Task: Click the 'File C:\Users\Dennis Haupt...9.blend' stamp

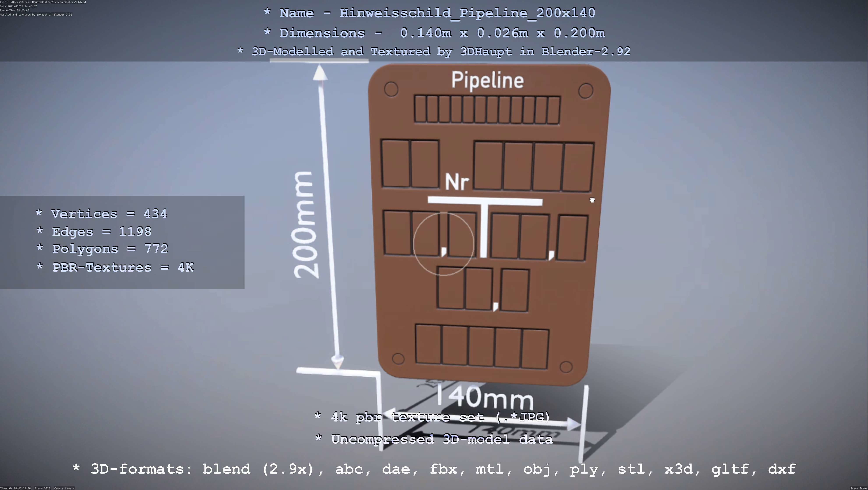Action: click(x=43, y=2)
